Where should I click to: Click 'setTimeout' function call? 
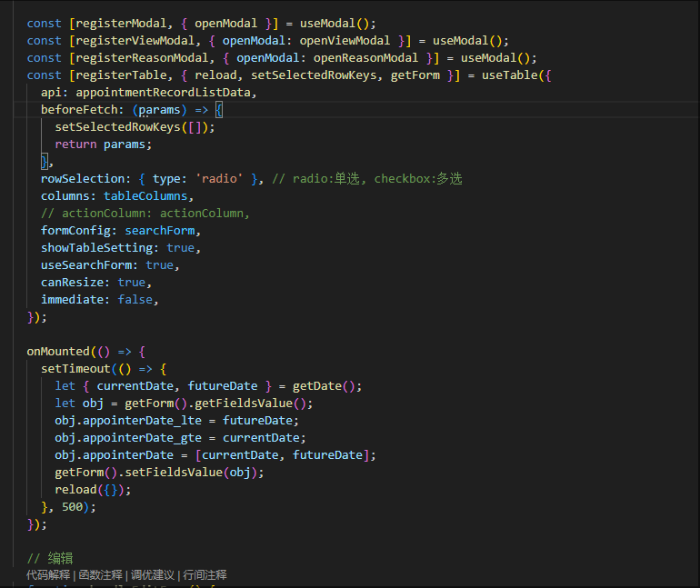click(75, 369)
